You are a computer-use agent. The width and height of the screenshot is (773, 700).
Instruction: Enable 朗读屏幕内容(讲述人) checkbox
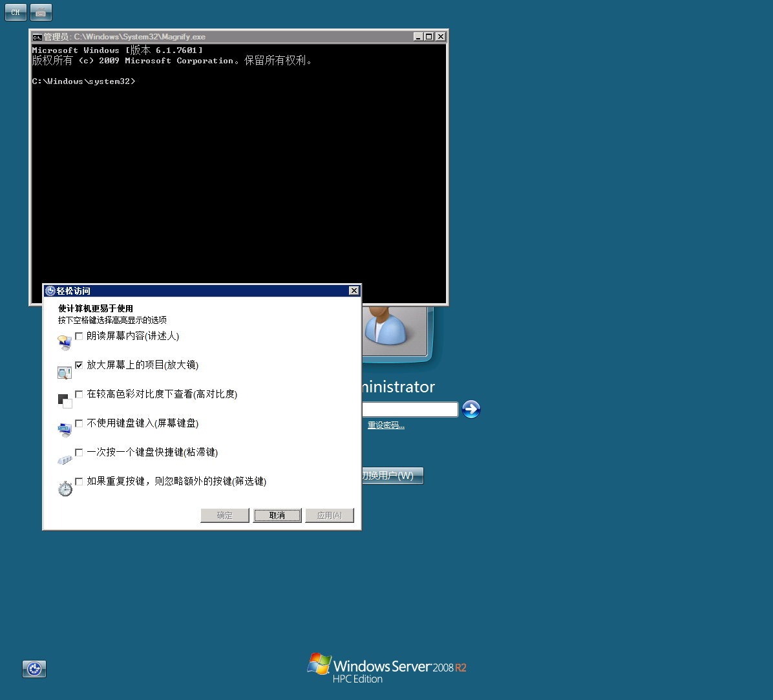(x=79, y=336)
